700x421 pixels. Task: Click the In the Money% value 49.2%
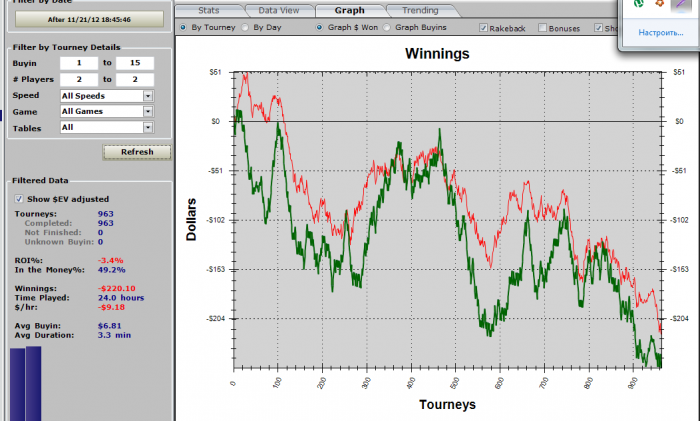112,270
